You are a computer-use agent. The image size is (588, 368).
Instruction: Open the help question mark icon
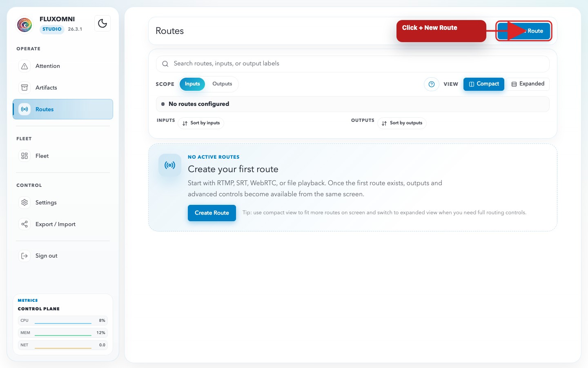click(x=431, y=84)
